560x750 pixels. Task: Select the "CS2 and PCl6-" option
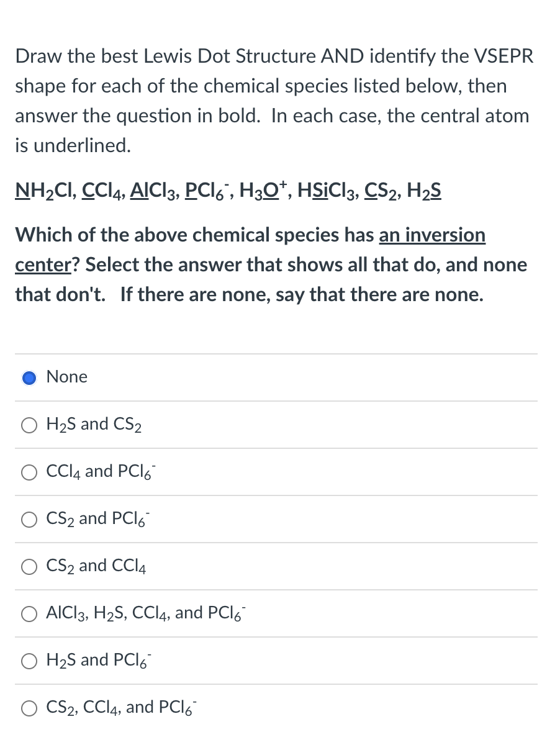pyautogui.click(x=29, y=519)
